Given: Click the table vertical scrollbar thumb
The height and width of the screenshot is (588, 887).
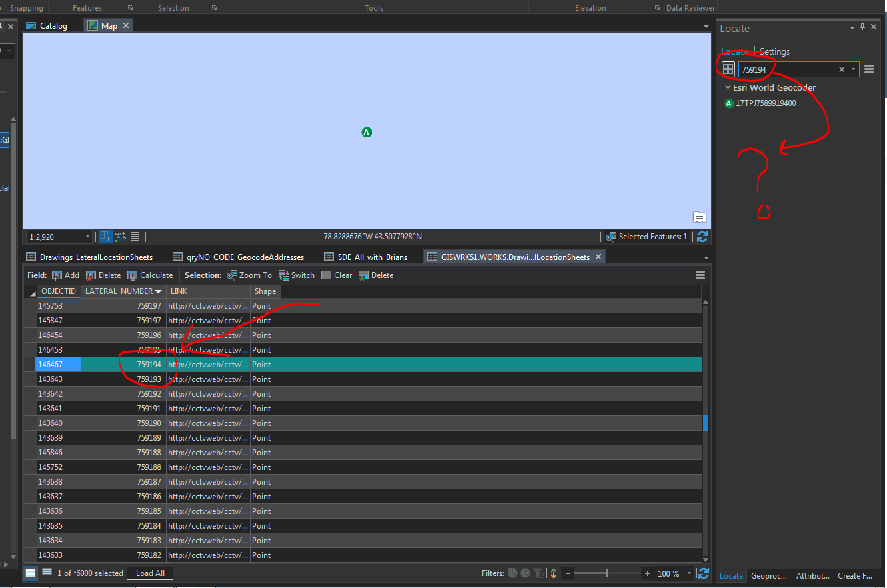Looking at the screenshot, I should click(x=706, y=423).
